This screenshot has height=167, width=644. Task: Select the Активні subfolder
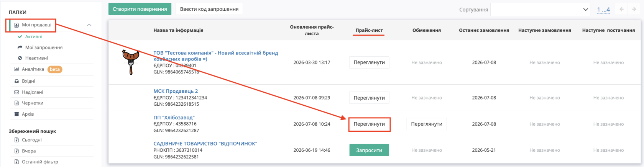pos(34,37)
